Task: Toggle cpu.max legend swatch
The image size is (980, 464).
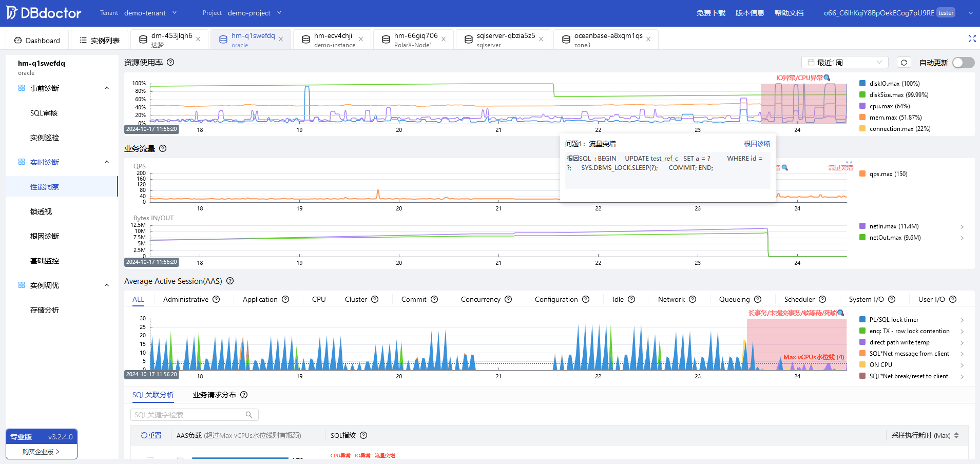Action: coord(862,106)
